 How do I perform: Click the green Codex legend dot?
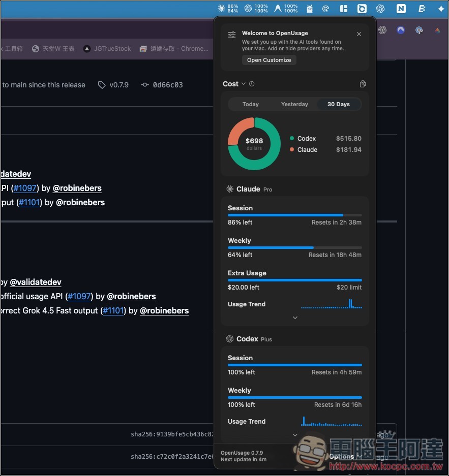(292, 138)
